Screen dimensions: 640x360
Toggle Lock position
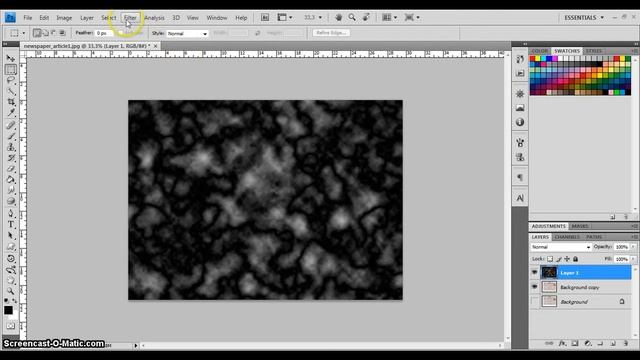[567, 259]
